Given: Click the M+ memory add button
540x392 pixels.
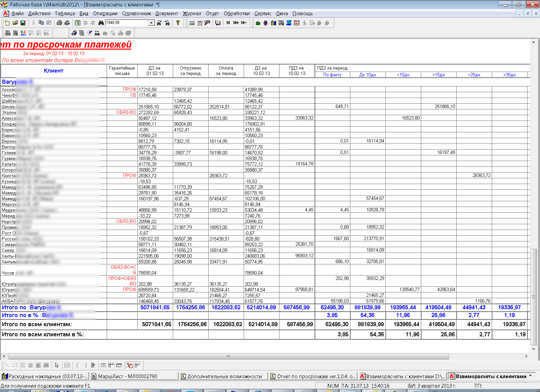Looking at the screenshot, I should click(236, 23).
